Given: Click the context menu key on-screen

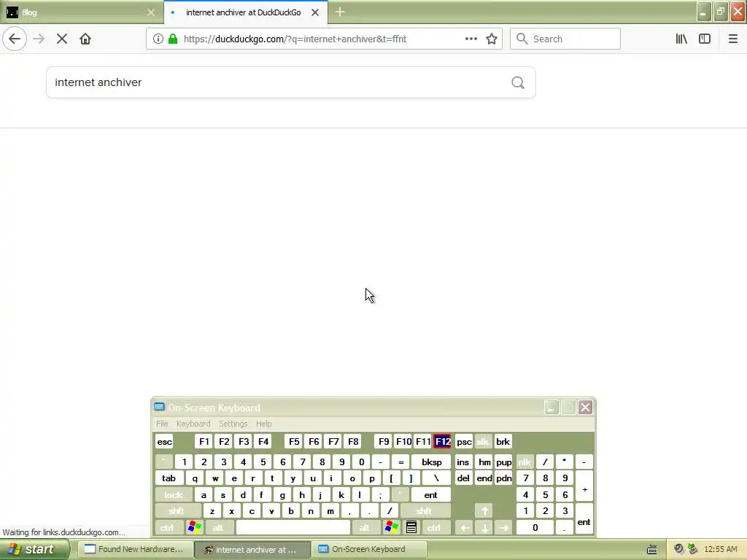Looking at the screenshot, I should click(411, 528).
